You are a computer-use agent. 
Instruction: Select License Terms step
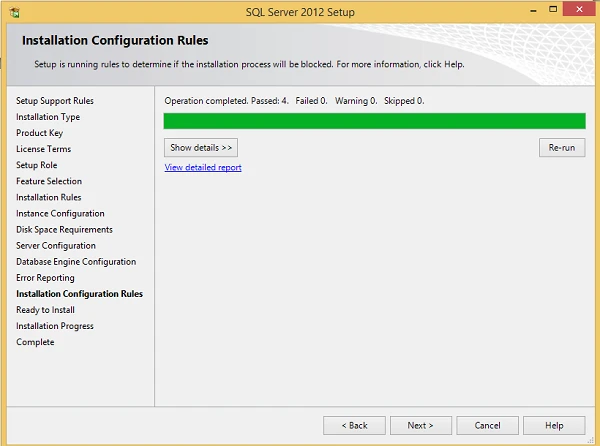(x=44, y=149)
